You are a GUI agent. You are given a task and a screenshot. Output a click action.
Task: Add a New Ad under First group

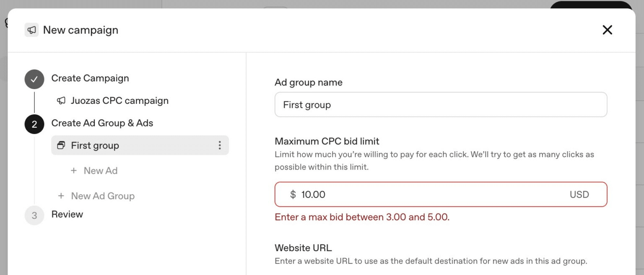click(x=101, y=170)
